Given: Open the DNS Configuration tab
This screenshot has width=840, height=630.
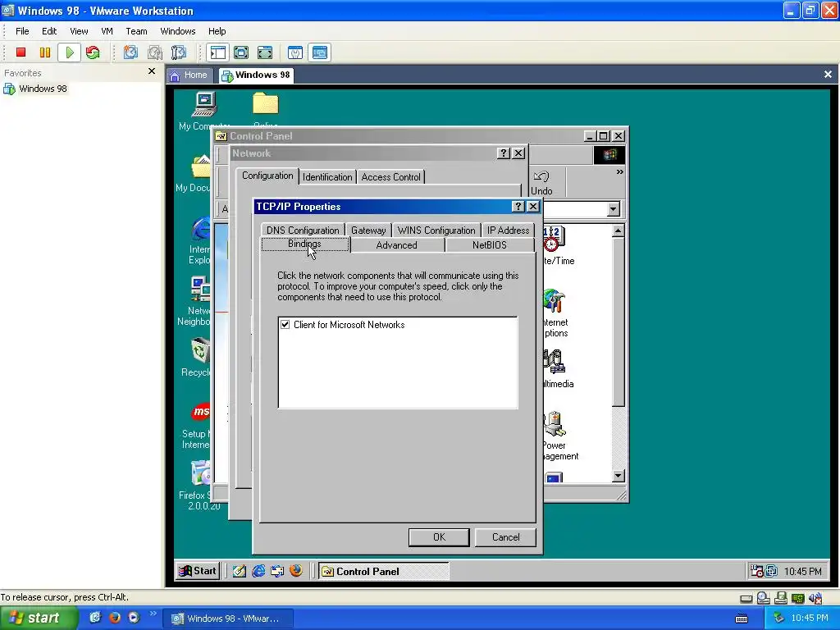Looking at the screenshot, I should point(303,231).
